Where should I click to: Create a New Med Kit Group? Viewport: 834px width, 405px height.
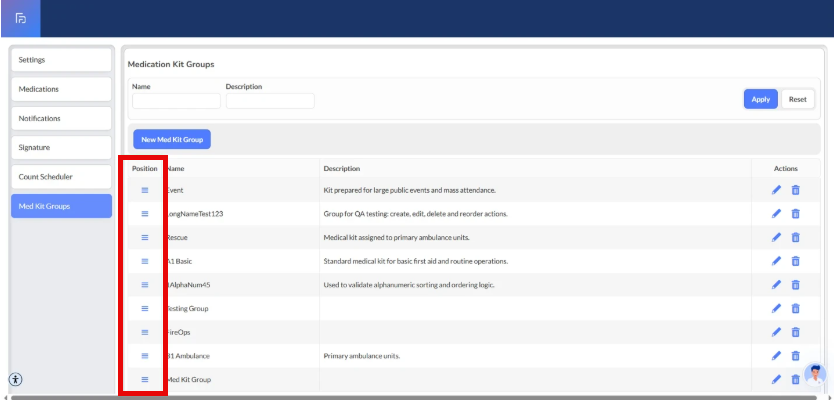172,140
